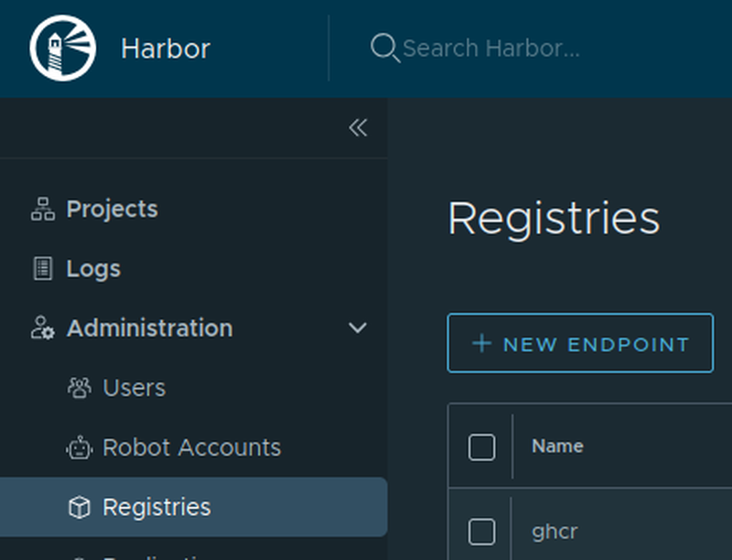Collapse the Administration section chevron
The width and height of the screenshot is (732, 560).
tap(358, 328)
